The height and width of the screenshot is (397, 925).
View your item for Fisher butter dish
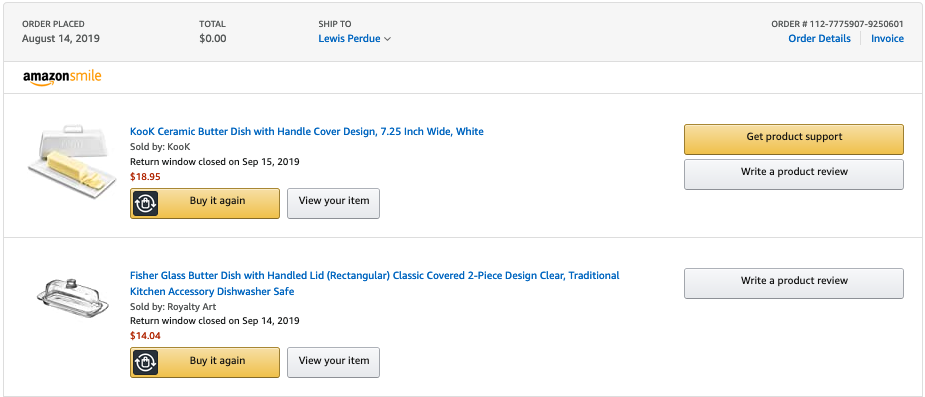click(333, 362)
